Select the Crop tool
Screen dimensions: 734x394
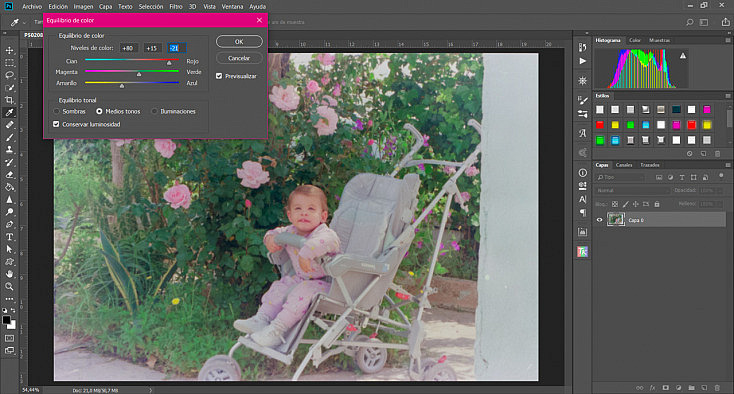click(9, 100)
